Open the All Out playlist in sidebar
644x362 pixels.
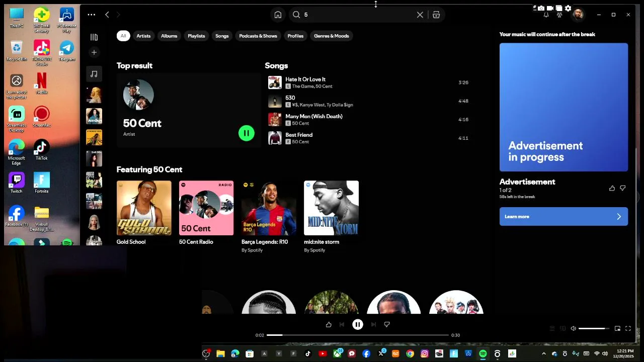coord(94,116)
